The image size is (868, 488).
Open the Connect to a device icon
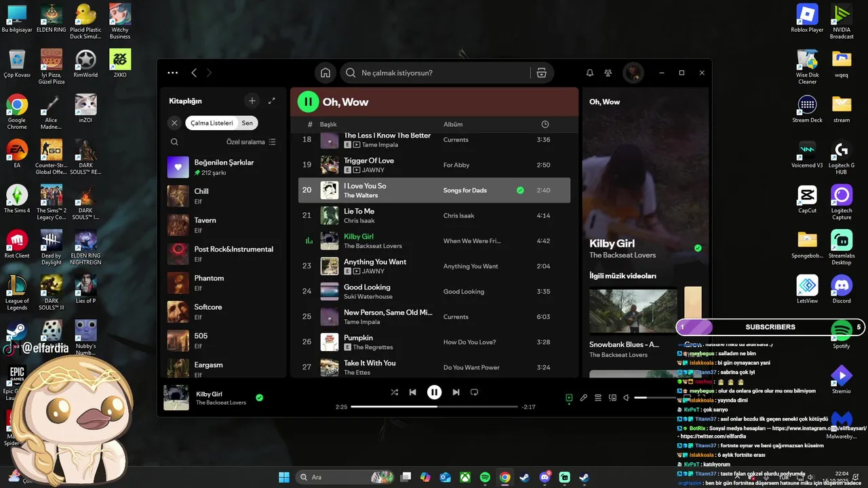click(x=612, y=398)
